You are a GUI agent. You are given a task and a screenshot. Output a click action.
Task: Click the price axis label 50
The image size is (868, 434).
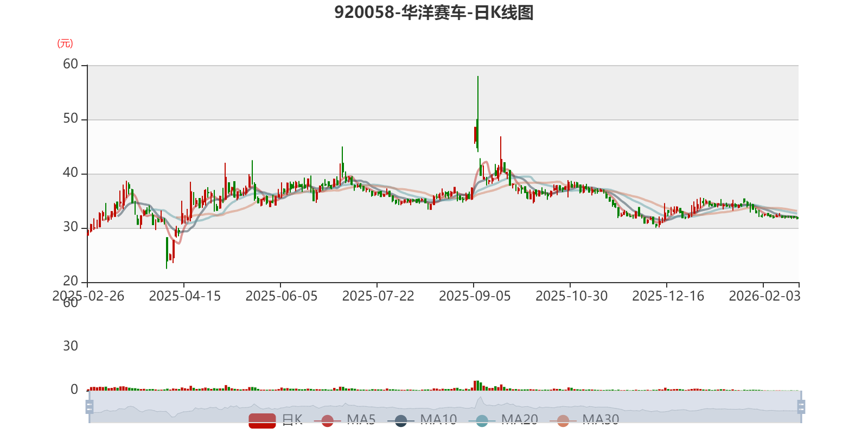[x=71, y=119]
